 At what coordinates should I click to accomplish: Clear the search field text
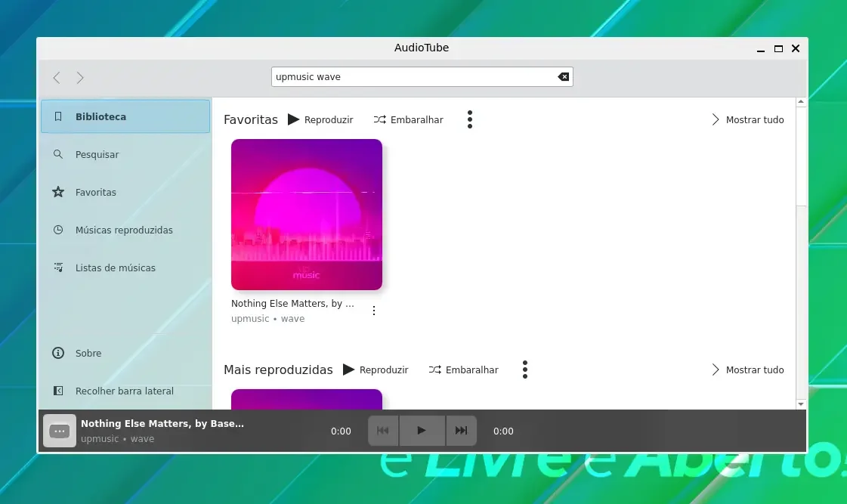coord(563,77)
